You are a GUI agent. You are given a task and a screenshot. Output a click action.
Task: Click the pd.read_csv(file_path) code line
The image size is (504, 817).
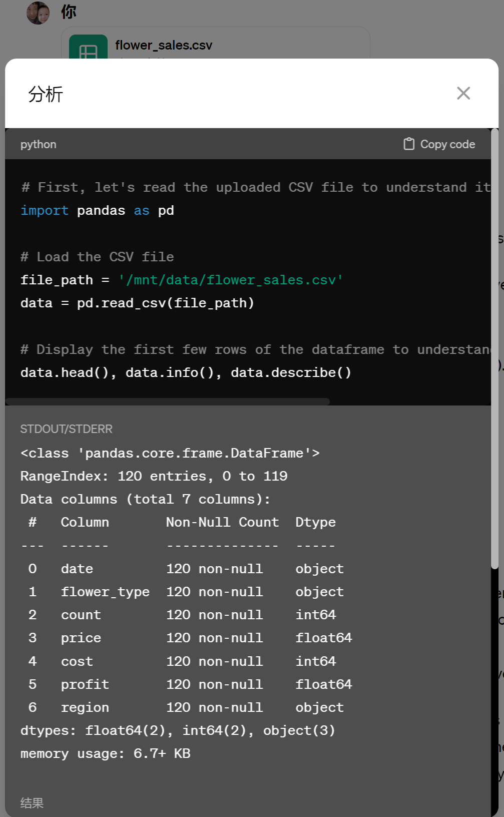click(x=137, y=303)
